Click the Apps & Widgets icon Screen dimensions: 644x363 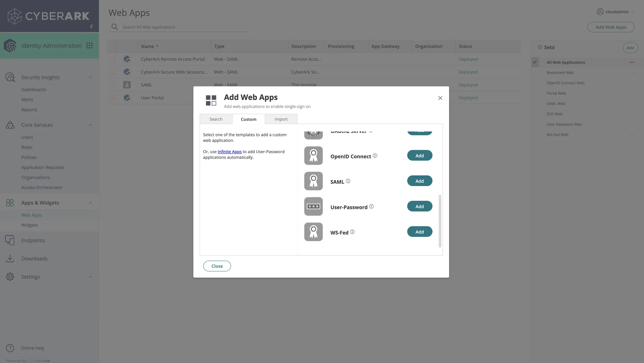(10, 203)
